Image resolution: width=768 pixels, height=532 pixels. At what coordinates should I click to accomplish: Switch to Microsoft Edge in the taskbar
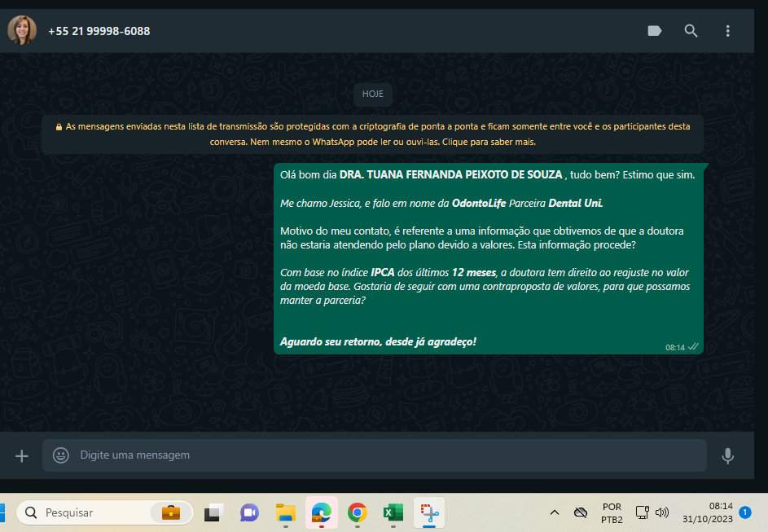click(322, 513)
